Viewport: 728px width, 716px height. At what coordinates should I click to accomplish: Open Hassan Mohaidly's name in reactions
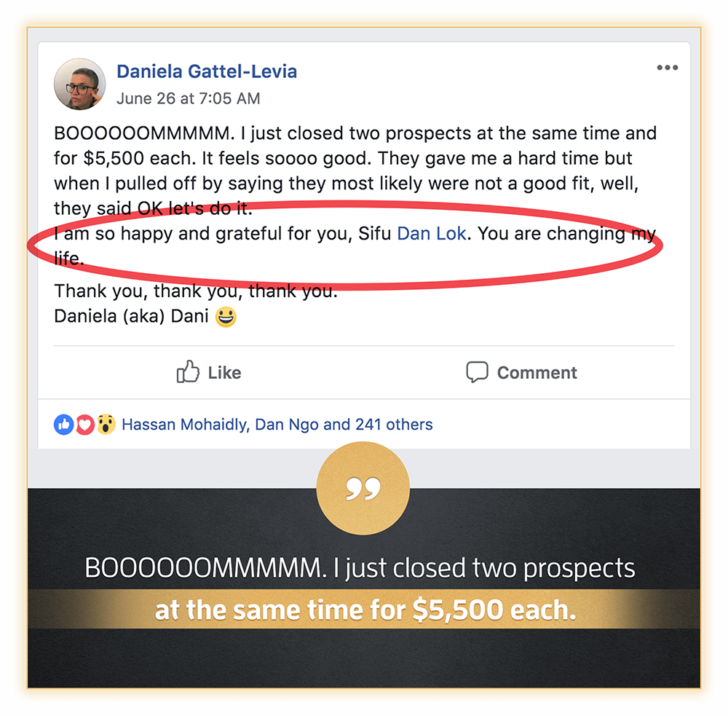coord(185,424)
